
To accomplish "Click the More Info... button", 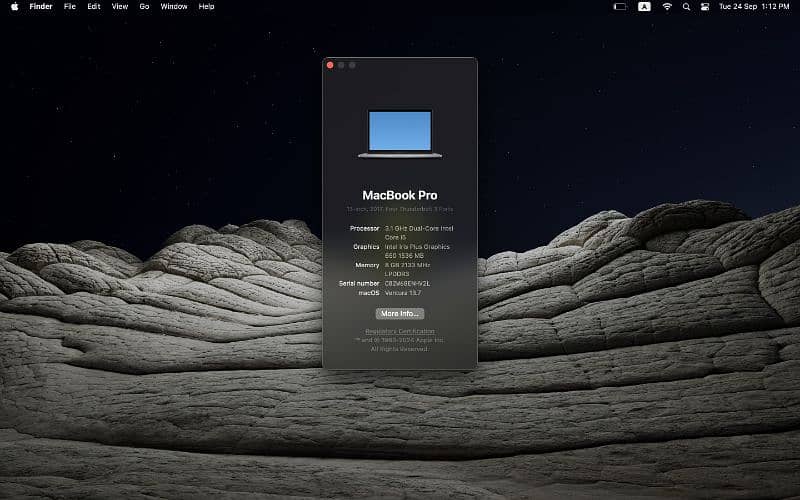I will click(x=399, y=313).
